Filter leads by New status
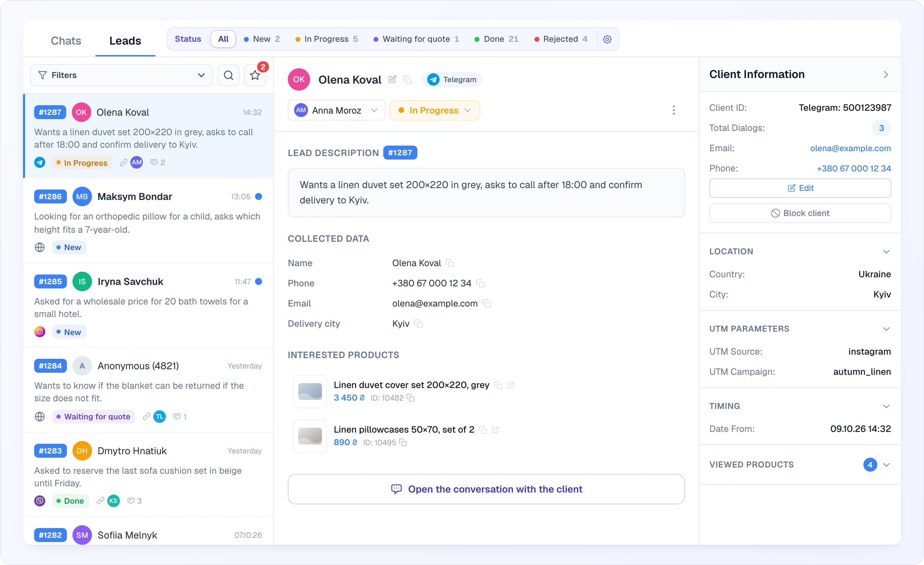924x565 pixels. pos(262,39)
